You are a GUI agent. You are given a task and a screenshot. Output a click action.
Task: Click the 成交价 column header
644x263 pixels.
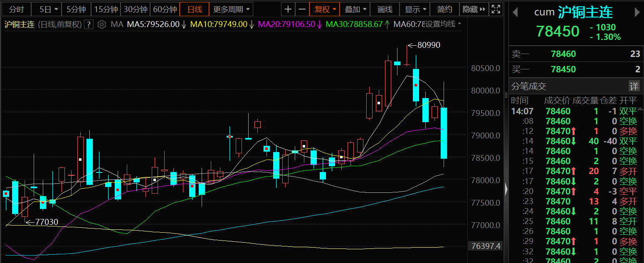[x=557, y=101]
